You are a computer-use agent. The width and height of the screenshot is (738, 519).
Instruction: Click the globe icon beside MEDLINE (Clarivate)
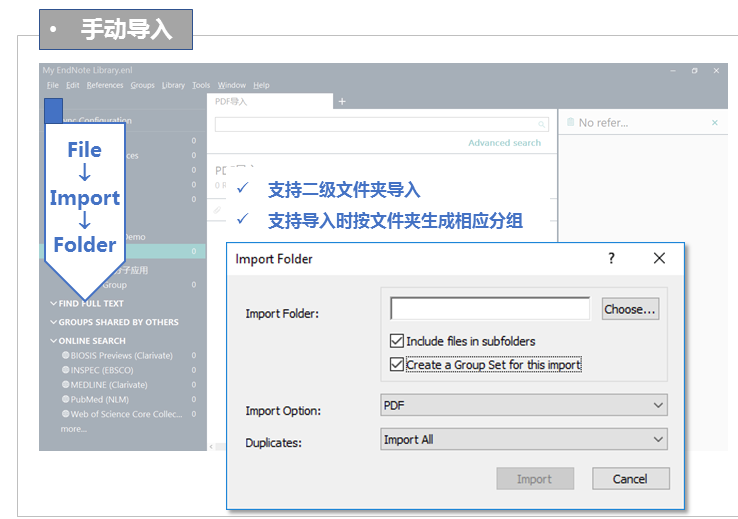(65, 384)
